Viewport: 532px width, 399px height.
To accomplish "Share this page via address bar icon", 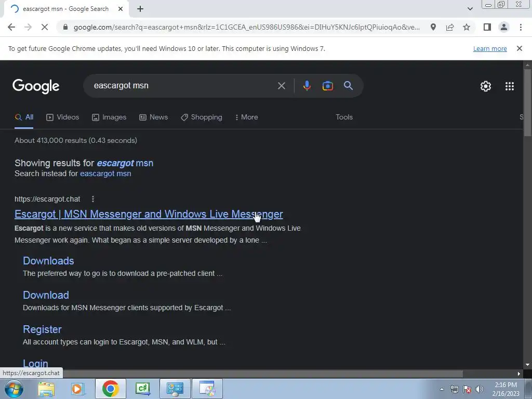I will (x=450, y=27).
